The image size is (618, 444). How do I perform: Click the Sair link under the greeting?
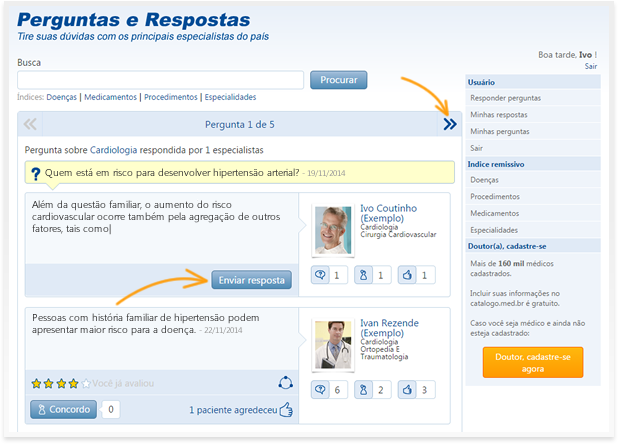[x=591, y=66]
